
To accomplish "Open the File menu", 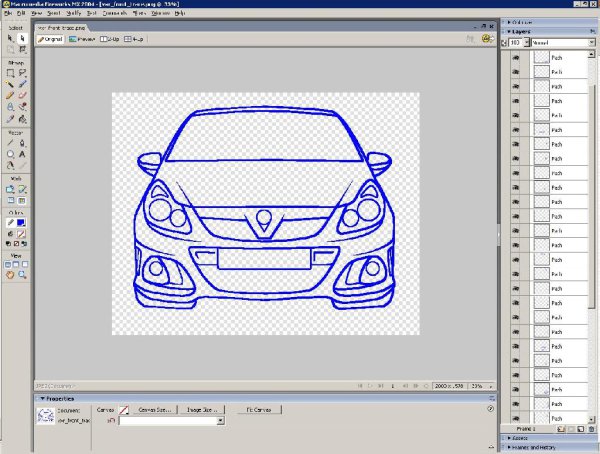I will tap(7, 13).
